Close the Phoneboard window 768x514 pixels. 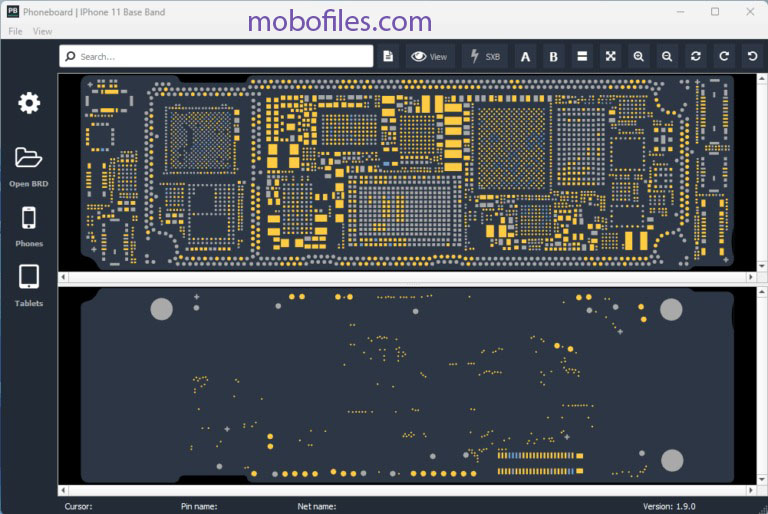point(750,12)
